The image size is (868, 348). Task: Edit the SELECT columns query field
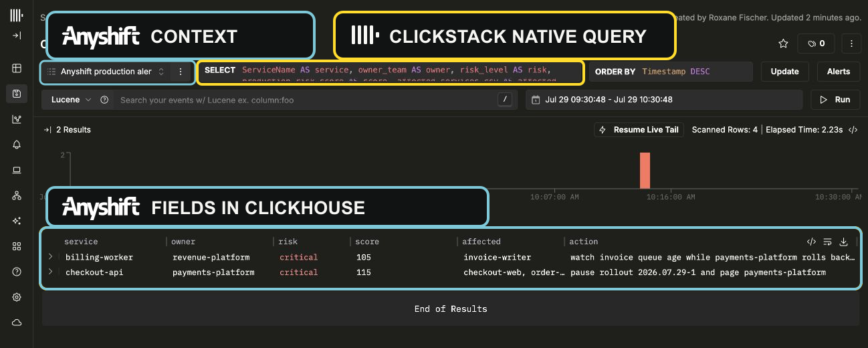pyautogui.click(x=391, y=72)
